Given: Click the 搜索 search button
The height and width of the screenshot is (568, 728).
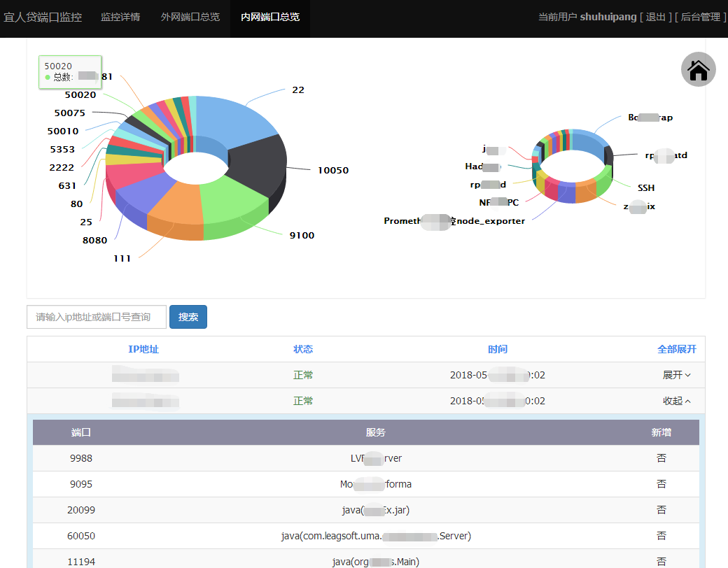Looking at the screenshot, I should [188, 317].
